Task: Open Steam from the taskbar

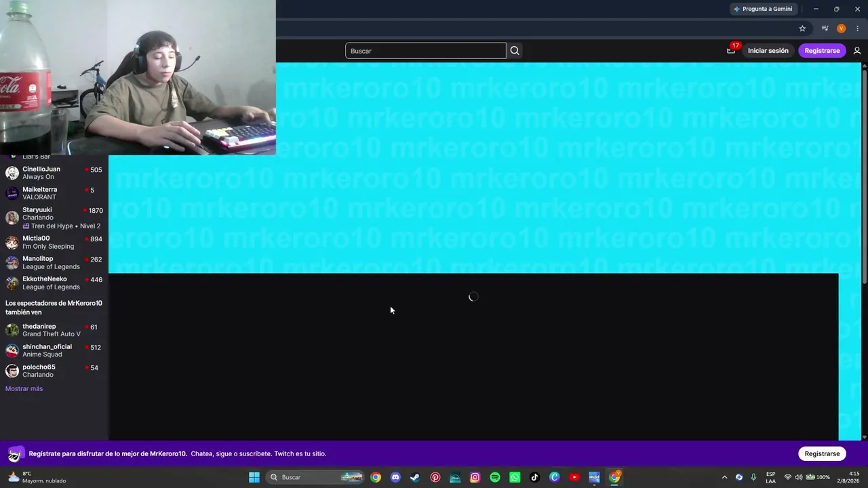Action: point(415,477)
